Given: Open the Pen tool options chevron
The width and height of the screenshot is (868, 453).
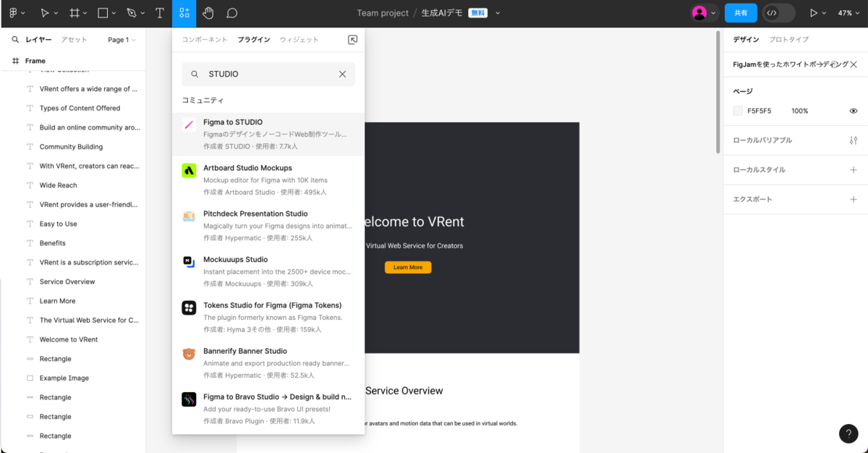Looking at the screenshot, I should click(142, 14).
